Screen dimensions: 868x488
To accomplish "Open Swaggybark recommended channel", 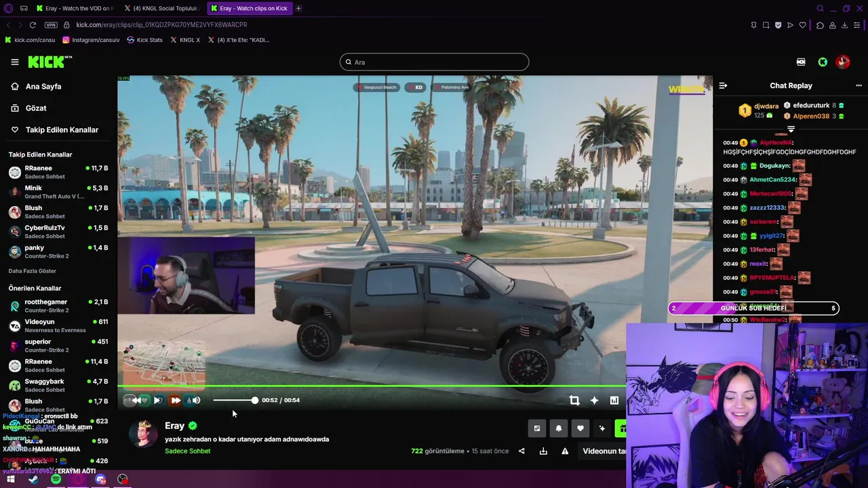I will (58, 385).
